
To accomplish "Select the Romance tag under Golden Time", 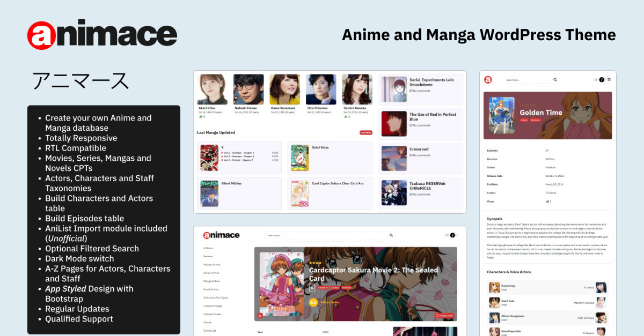I will (535, 120).
